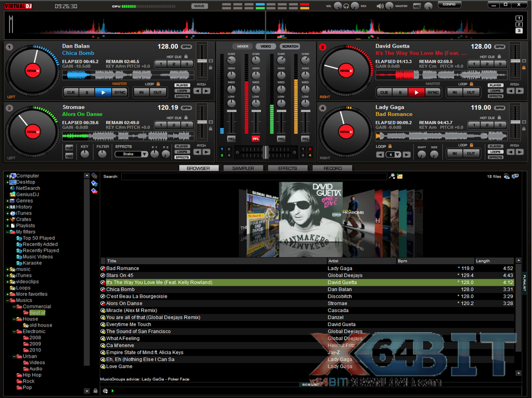
Task: Click the yellow folder icon near search
Action: (x=400, y=176)
